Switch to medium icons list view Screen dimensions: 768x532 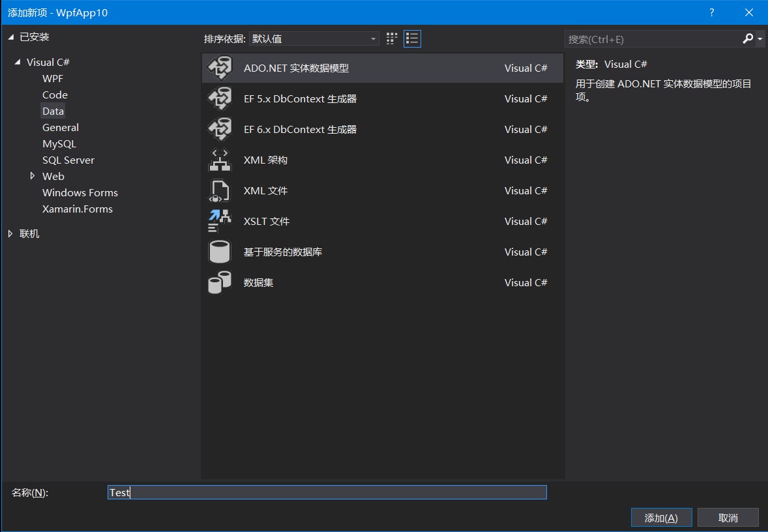[x=412, y=38]
